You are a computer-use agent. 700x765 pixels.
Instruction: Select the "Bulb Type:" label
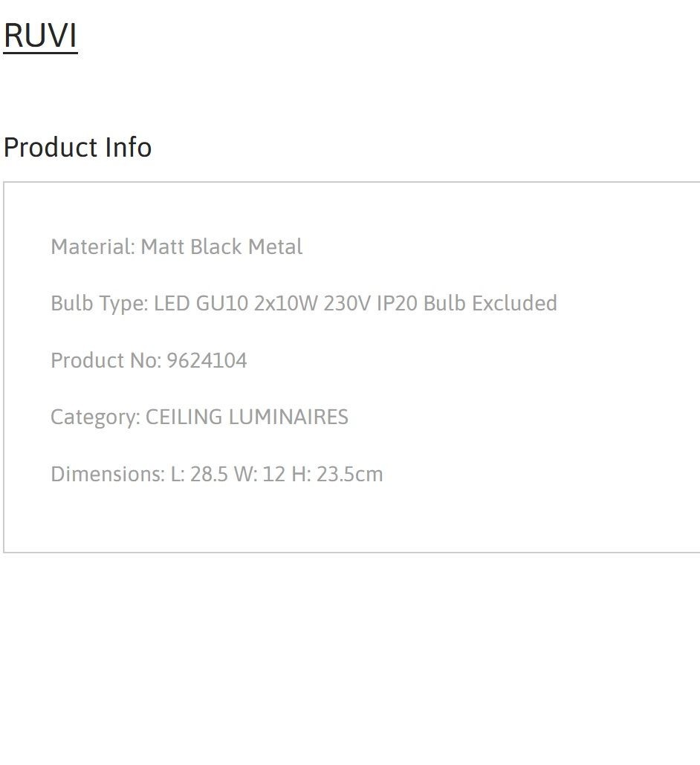100,304
